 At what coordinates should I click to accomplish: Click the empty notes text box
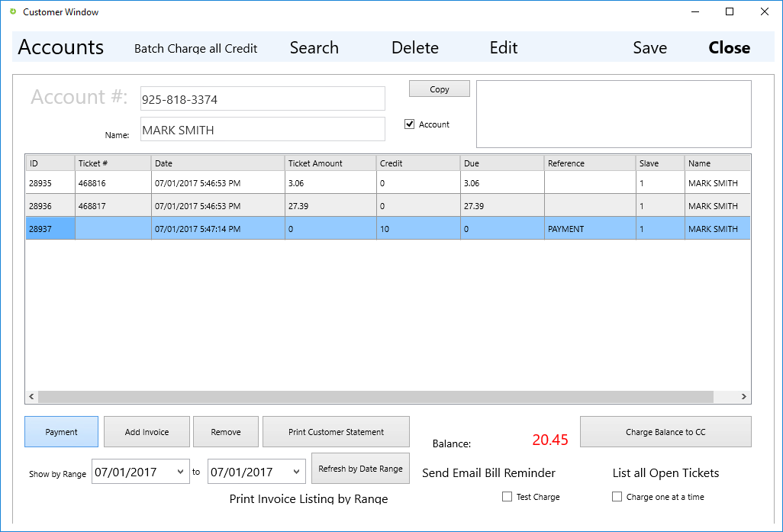click(x=614, y=114)
